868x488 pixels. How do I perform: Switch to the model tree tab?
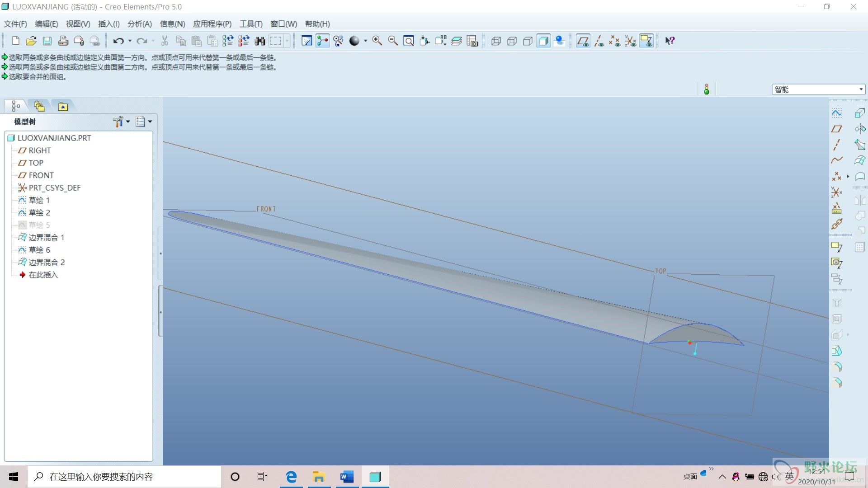(16, 106)
